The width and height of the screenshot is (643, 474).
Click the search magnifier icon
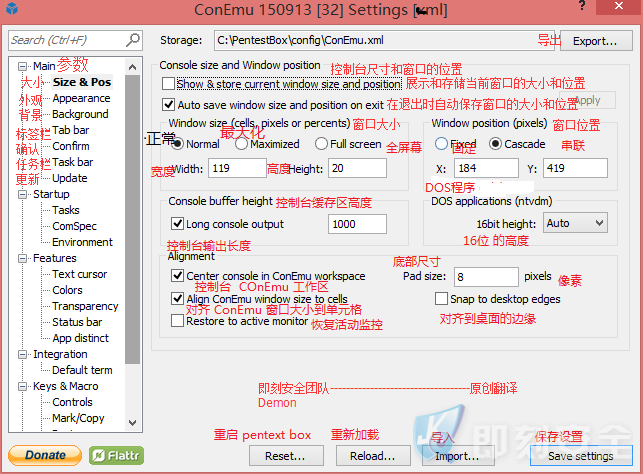pos(132,40)
